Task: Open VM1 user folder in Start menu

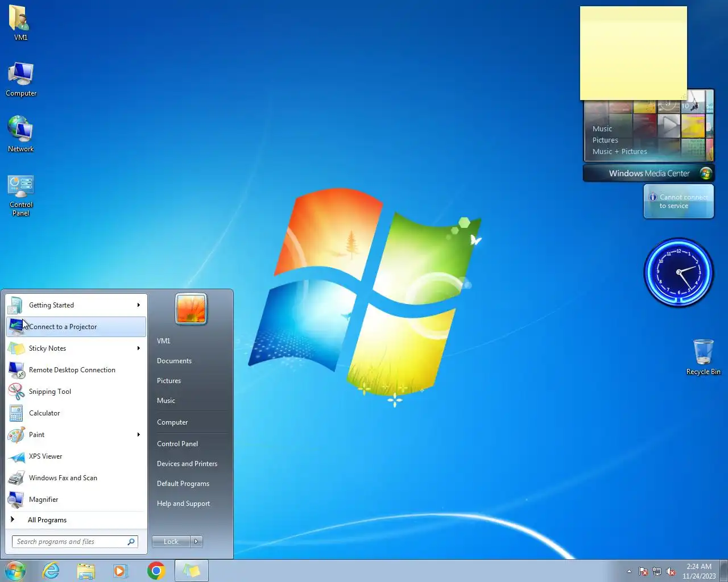Action: click(164, 341)
